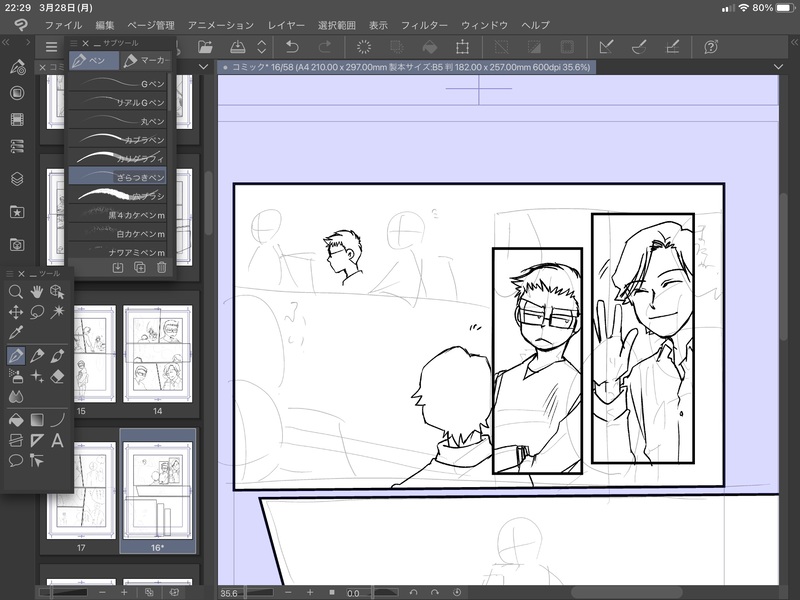
Task: Collapse the left palette dock arrows
Action: [6, 42]
